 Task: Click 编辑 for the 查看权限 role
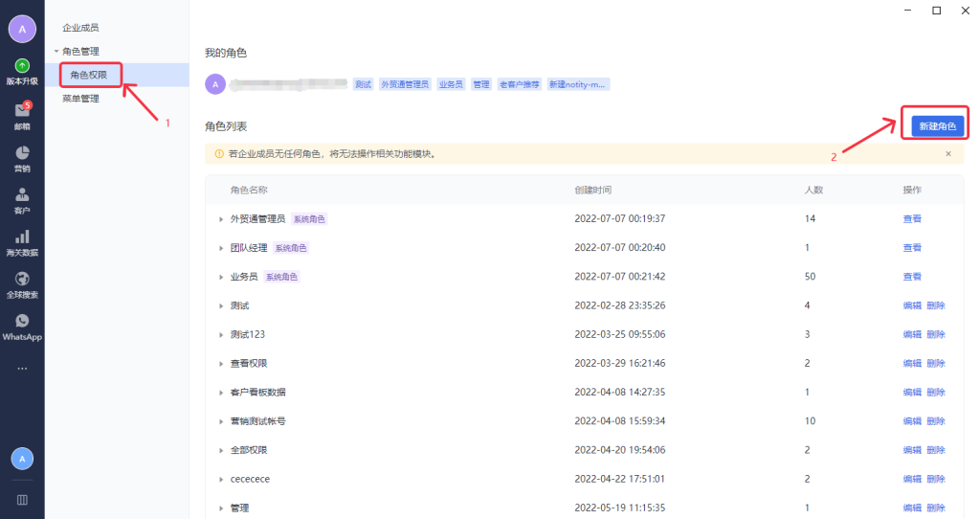912,364
